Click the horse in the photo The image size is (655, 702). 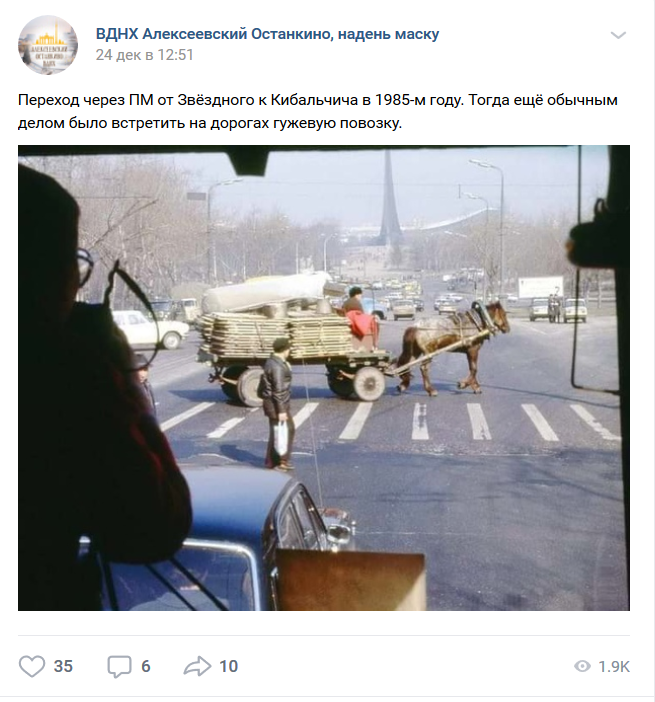[452, 347]
